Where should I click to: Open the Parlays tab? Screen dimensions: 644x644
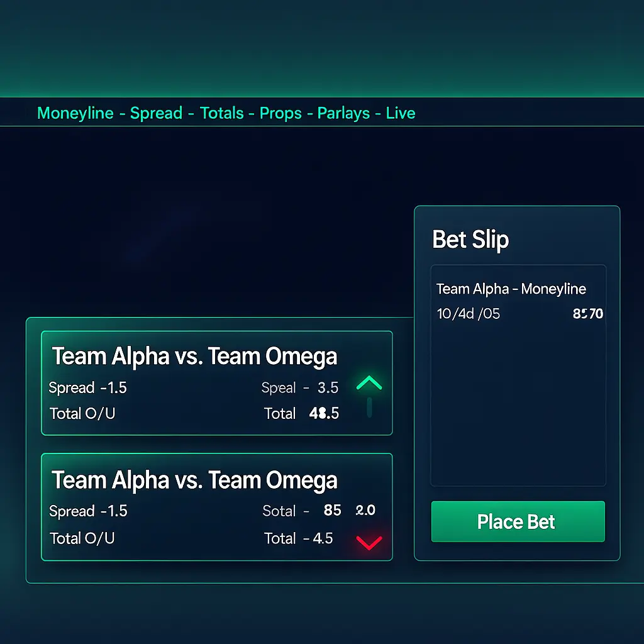tap(343, 113)
